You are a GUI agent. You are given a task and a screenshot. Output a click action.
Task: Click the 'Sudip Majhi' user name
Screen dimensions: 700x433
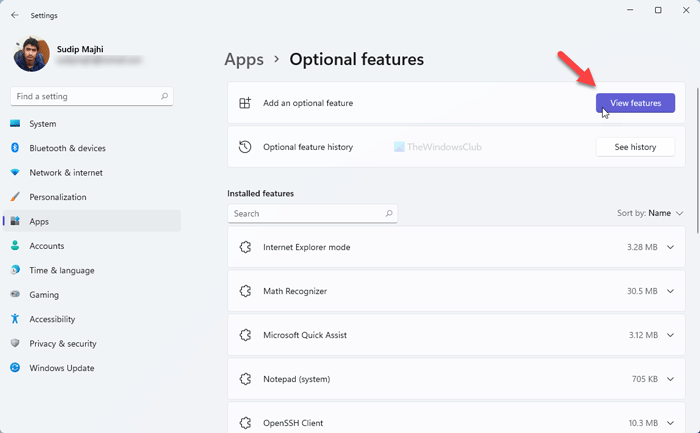point(80,49)
